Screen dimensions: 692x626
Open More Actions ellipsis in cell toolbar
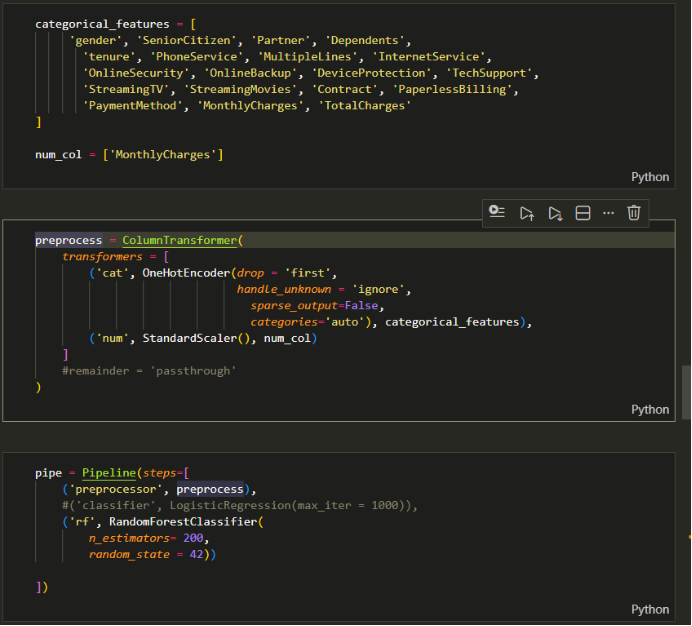coord(608,213)
